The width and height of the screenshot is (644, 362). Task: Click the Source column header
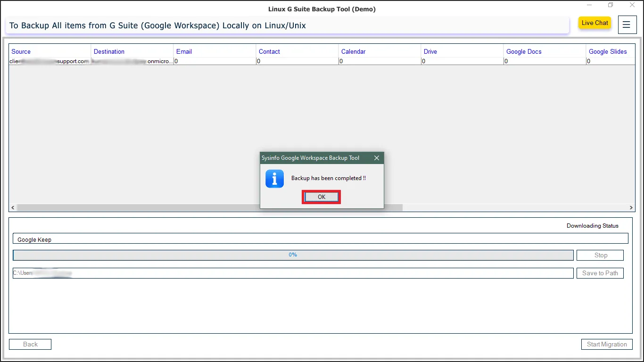[x=21, y=51]
